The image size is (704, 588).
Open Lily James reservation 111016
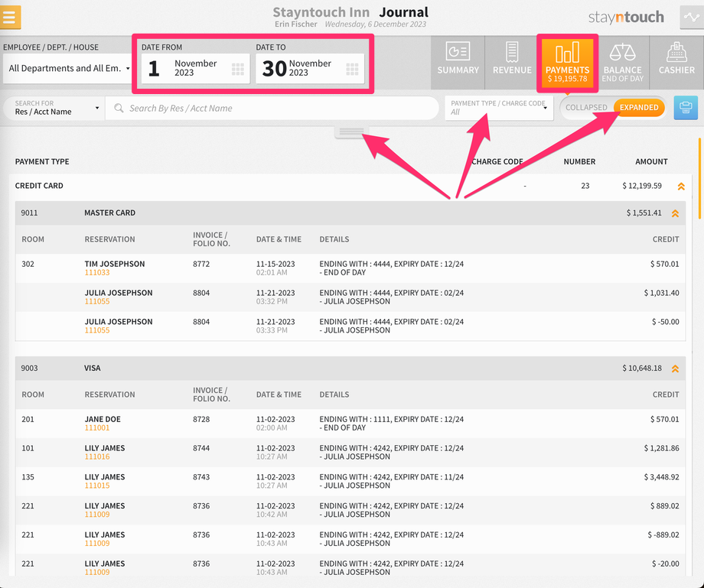pos(97,456)
